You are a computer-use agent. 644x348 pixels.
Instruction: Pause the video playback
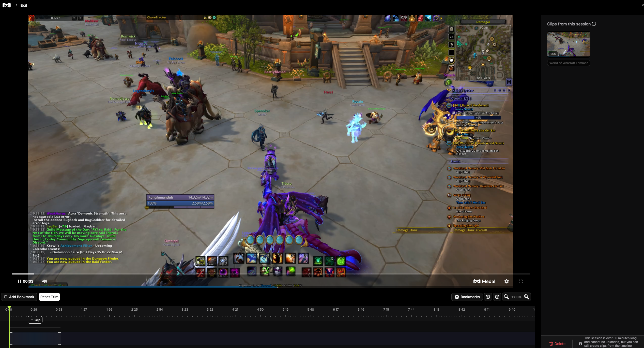[x=20, y=281]
